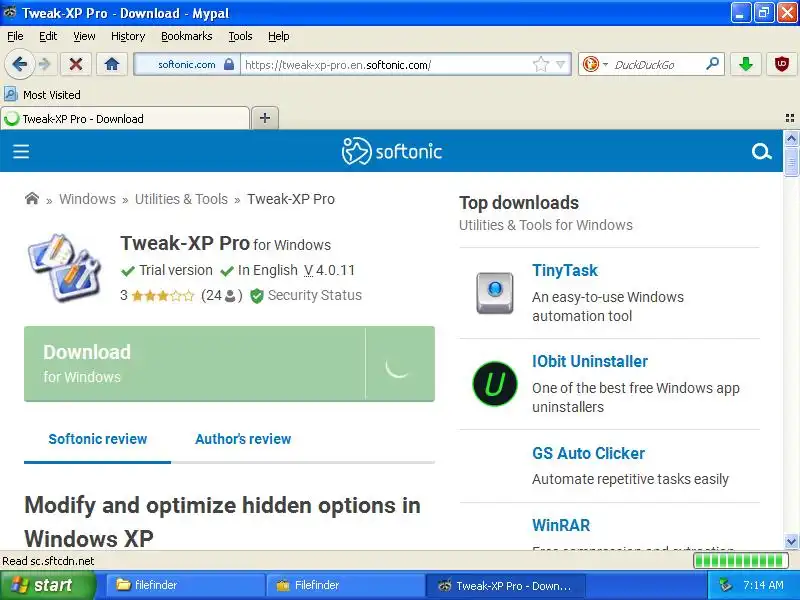This screenshot has height=600, width=800.
Task: Click the page scrollbar up arrow
Action: coord(791,138)
